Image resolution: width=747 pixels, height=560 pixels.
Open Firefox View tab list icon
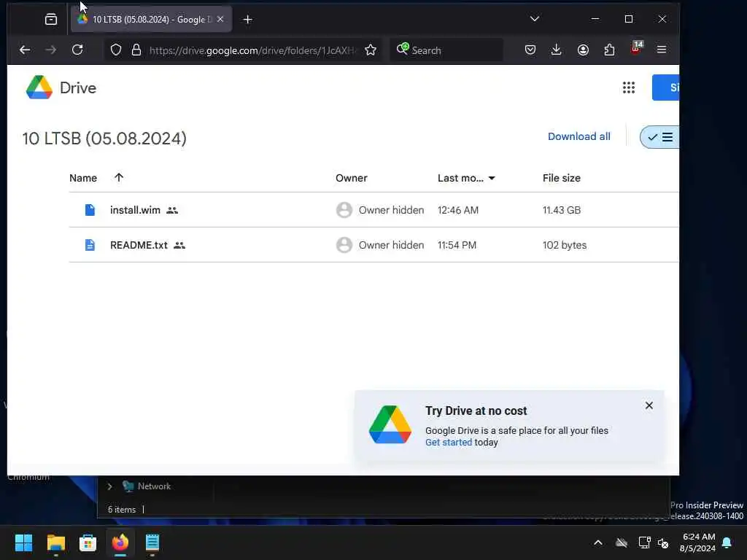pos(51,20)
